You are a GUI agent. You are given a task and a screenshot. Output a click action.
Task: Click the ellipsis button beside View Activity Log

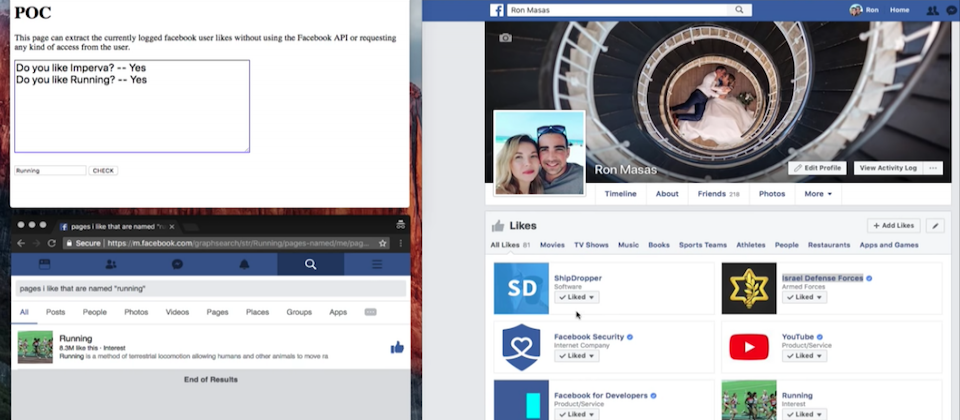pyautogui.click(x=933, y=168)
